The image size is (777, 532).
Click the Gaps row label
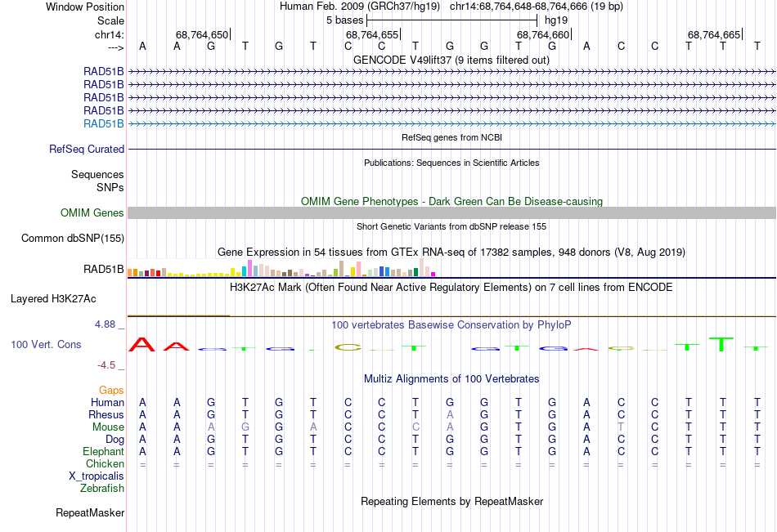pyautogui.click(x=111, y=391)
